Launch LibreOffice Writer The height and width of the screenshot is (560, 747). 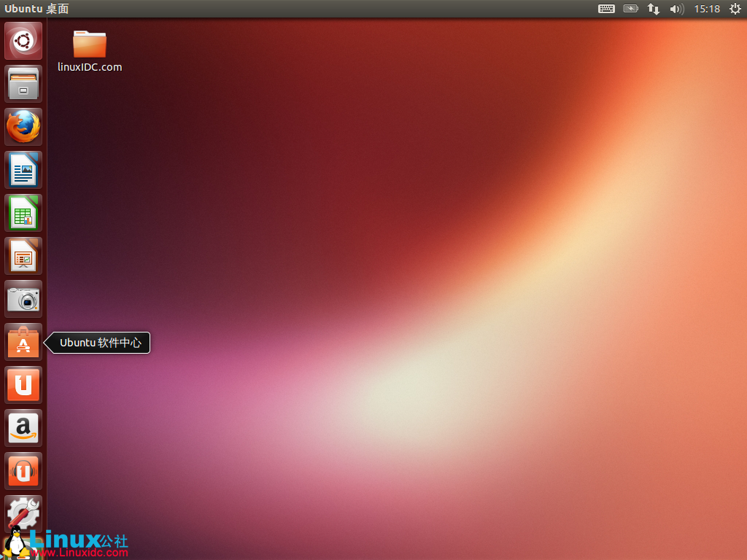click(23, 169)
